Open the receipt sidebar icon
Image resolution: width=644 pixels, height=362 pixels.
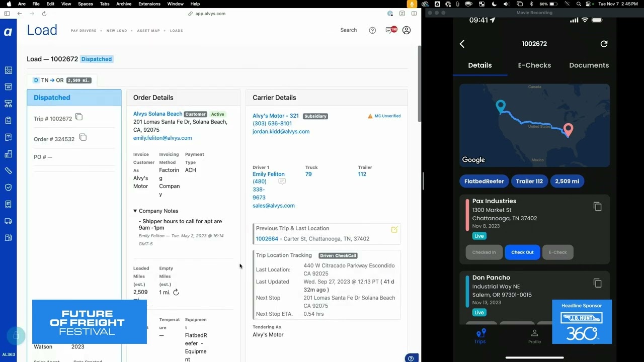pyautogui.click(x=8, y=204)
